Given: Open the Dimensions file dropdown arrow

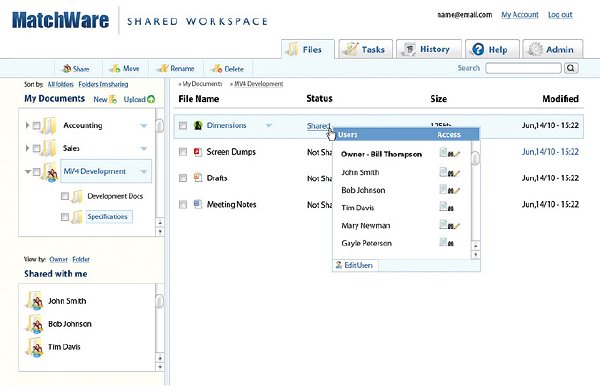Looking at the screenshot, I should (x=269, y=125).
